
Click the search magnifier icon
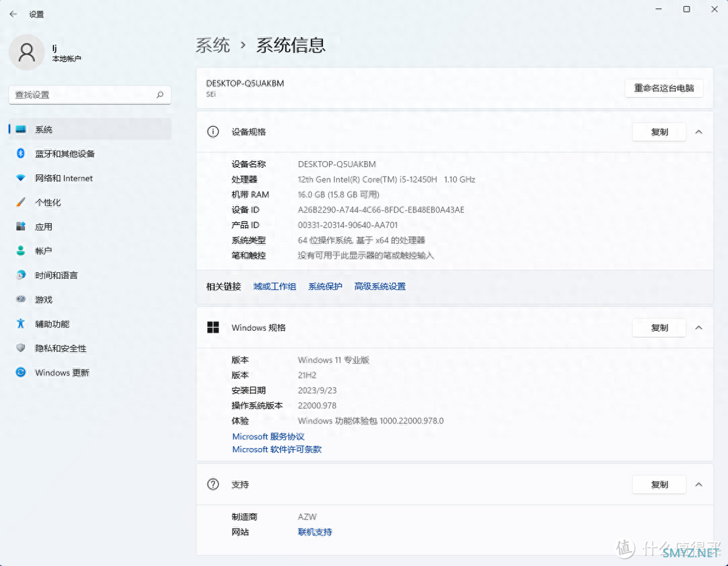160,94
